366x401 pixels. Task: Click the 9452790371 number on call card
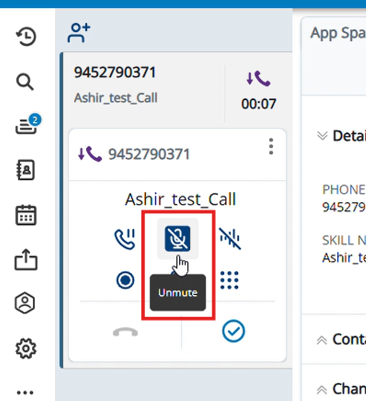149,154
